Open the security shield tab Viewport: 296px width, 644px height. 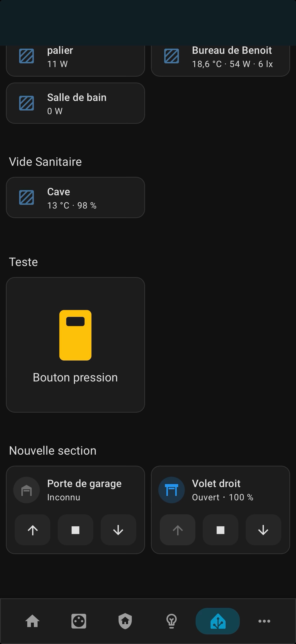pos(125,621)
